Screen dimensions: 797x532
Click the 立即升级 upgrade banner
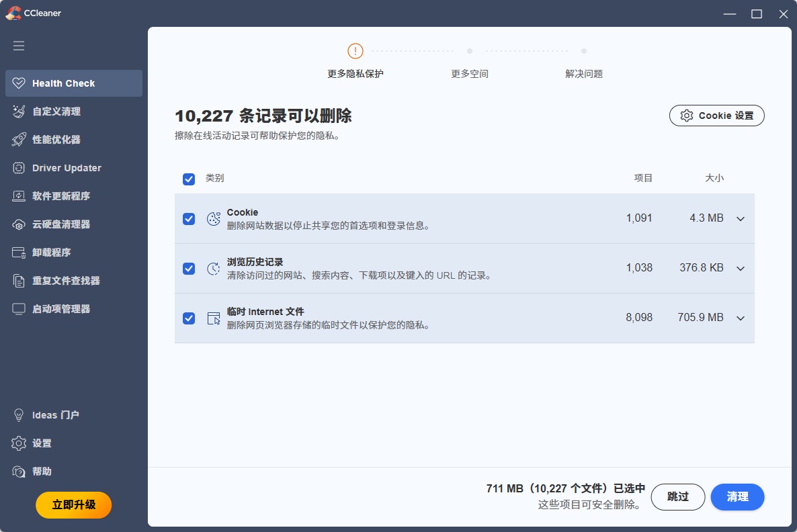point(73,505)
